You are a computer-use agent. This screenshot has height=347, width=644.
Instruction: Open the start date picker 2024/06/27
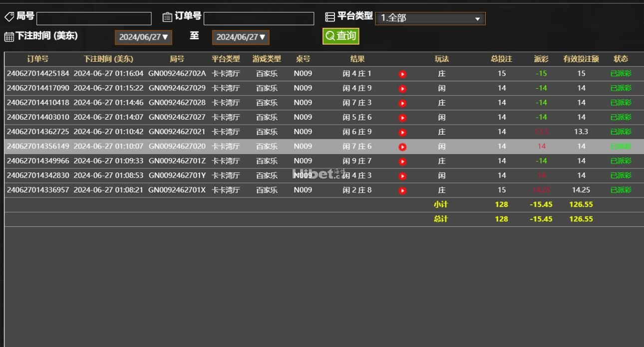pos(143,37)
